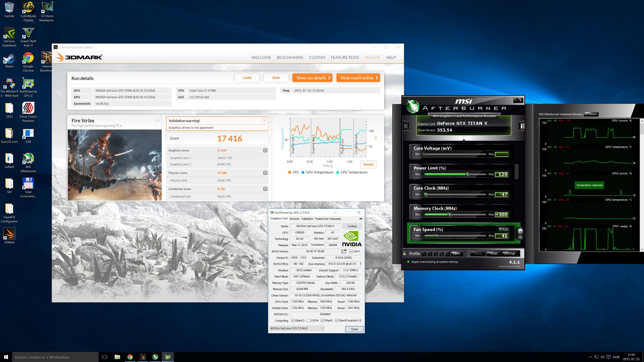Screen dimensions: 644x362
Task: Open Driver Fusion Premium desktop icon
Action: (x=28, y=112)
